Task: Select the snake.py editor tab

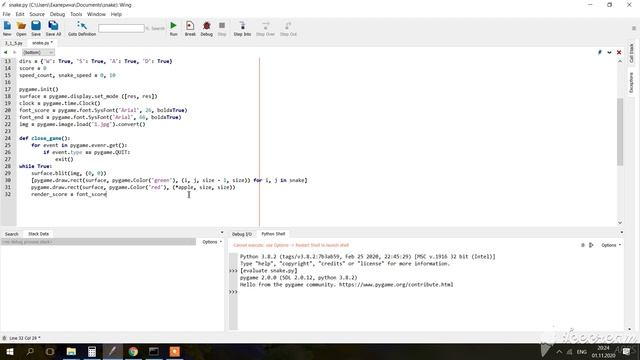Action: (x=42, y=43)
